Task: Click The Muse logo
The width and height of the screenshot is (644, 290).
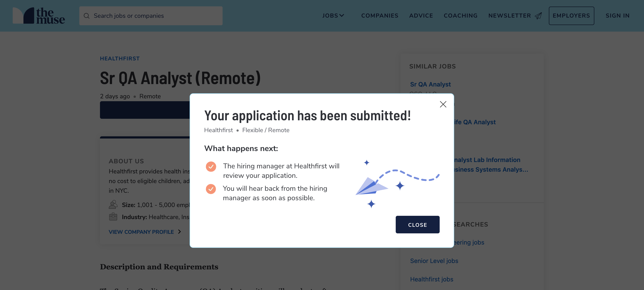Action: 39,16
